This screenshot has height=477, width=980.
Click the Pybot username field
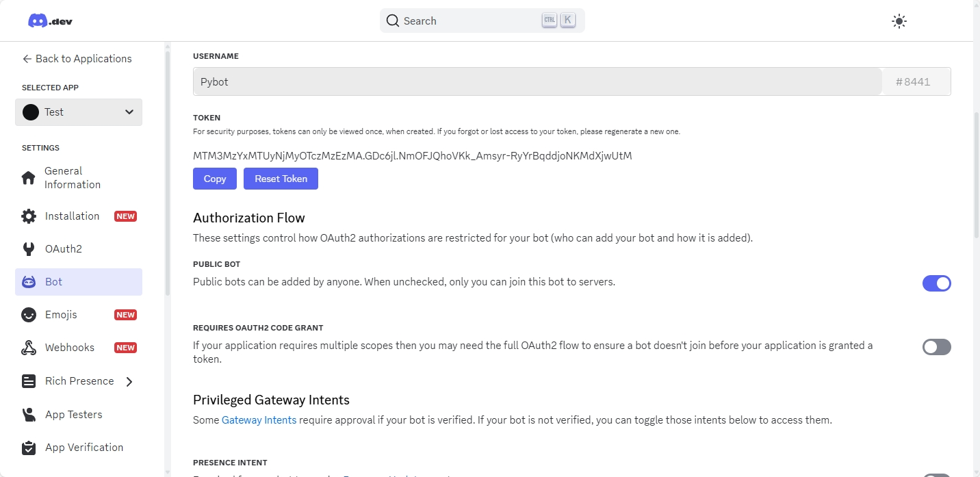click(x=537, y=81)
